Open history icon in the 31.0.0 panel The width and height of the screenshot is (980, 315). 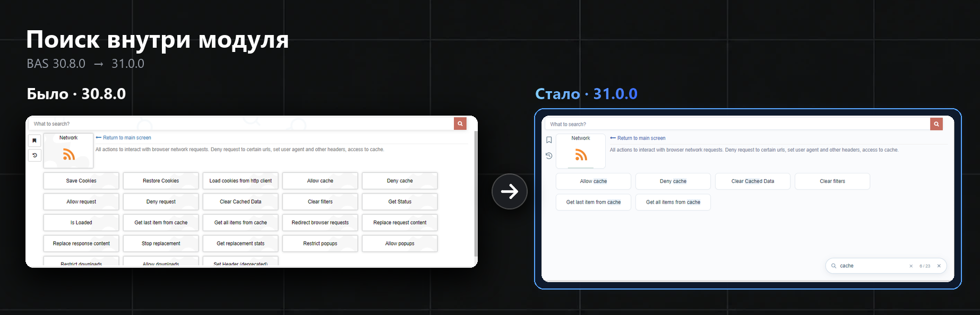pyautogui.click(x=549, y=155)
